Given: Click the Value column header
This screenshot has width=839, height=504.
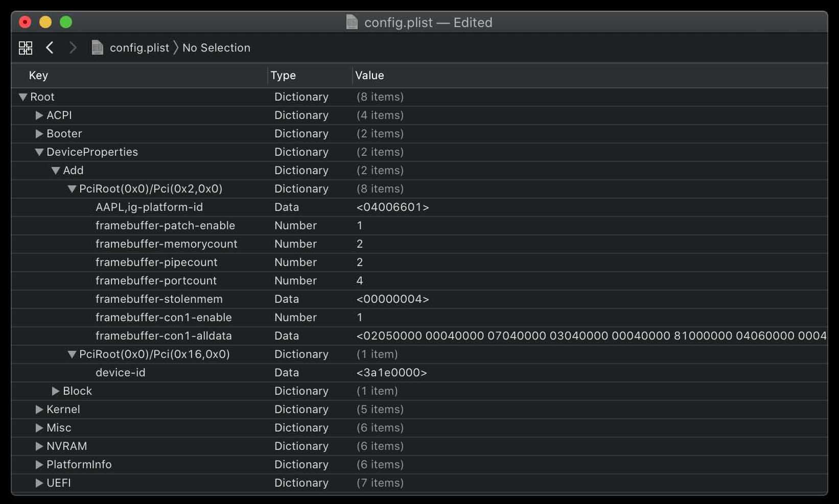Looking at the screenshot, I should (x=369, y=76).
